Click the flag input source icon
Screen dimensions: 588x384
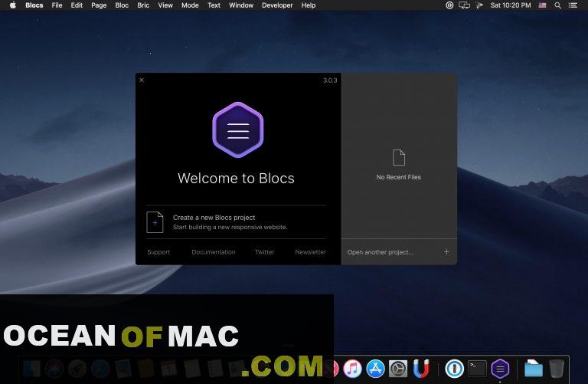[542, 5]
